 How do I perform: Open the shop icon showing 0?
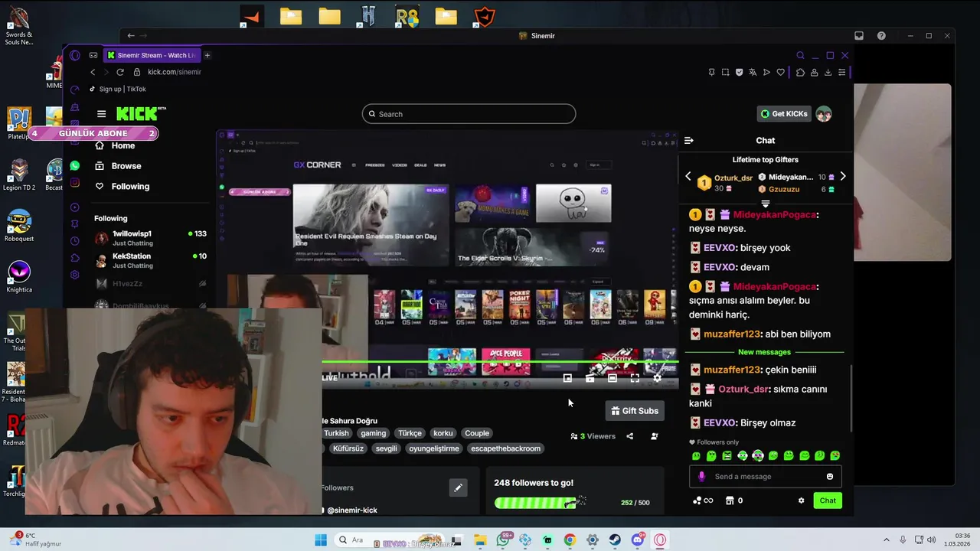click(734, 500)
